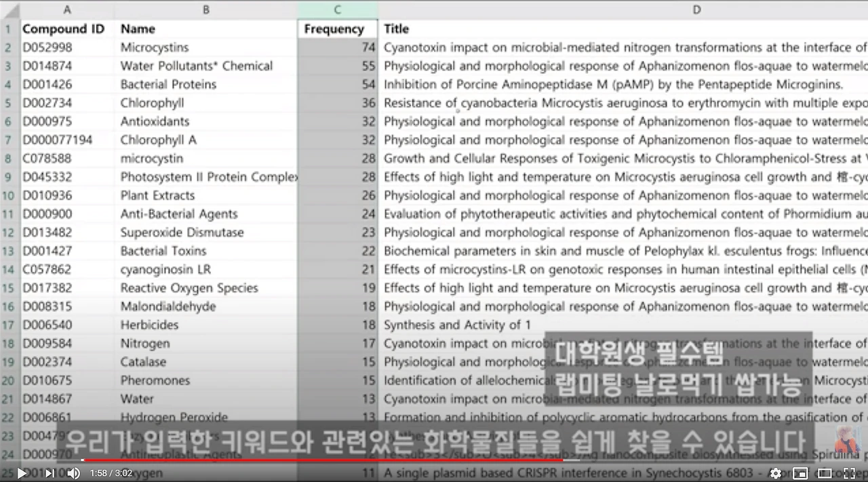Select the Microcystins name cell

tap(206, 47)
